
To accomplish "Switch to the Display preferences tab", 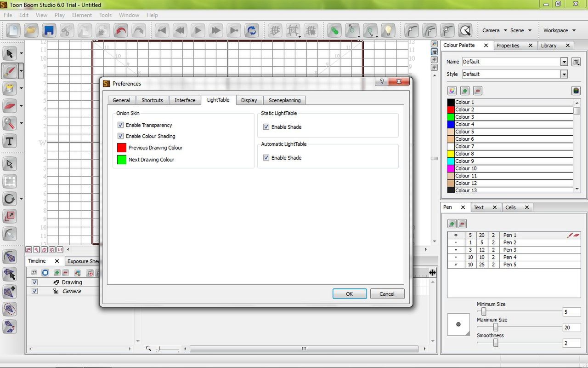I will coord(249,100).
